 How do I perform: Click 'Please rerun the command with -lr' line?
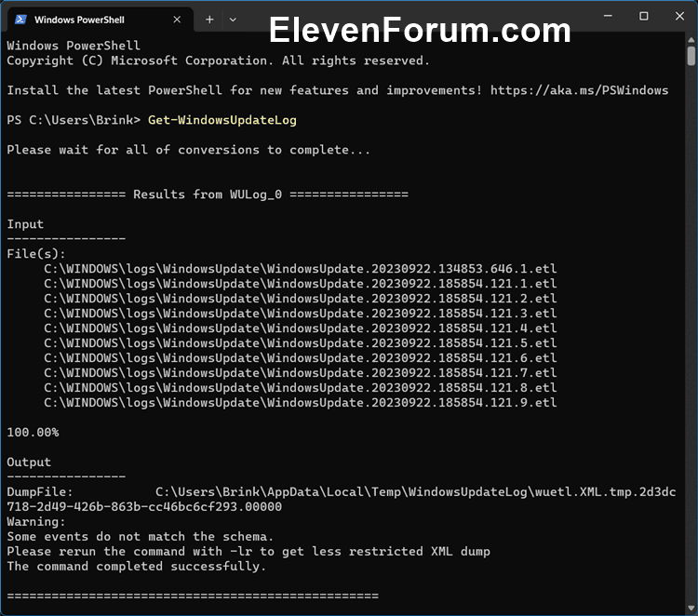tap(248, 552)
